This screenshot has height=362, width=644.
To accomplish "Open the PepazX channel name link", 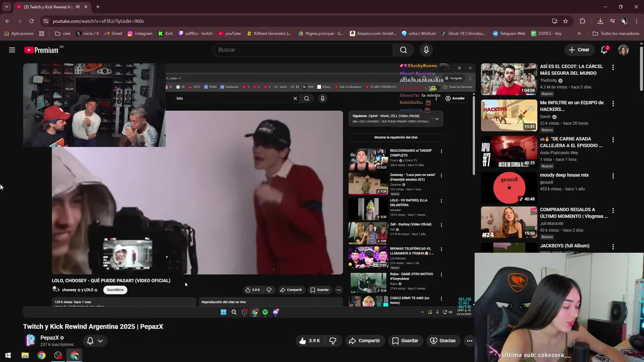I will (x=49, y=338).
